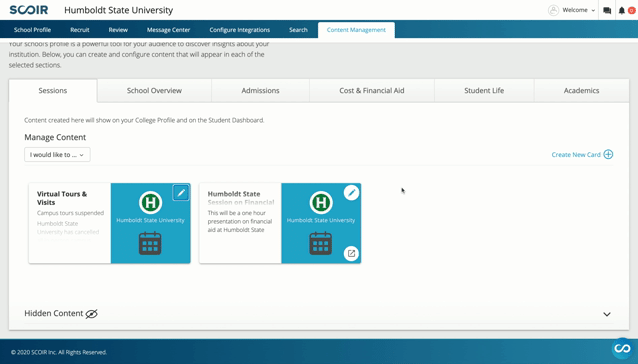Click the hidden content eye-slash icon

(92, 314)
